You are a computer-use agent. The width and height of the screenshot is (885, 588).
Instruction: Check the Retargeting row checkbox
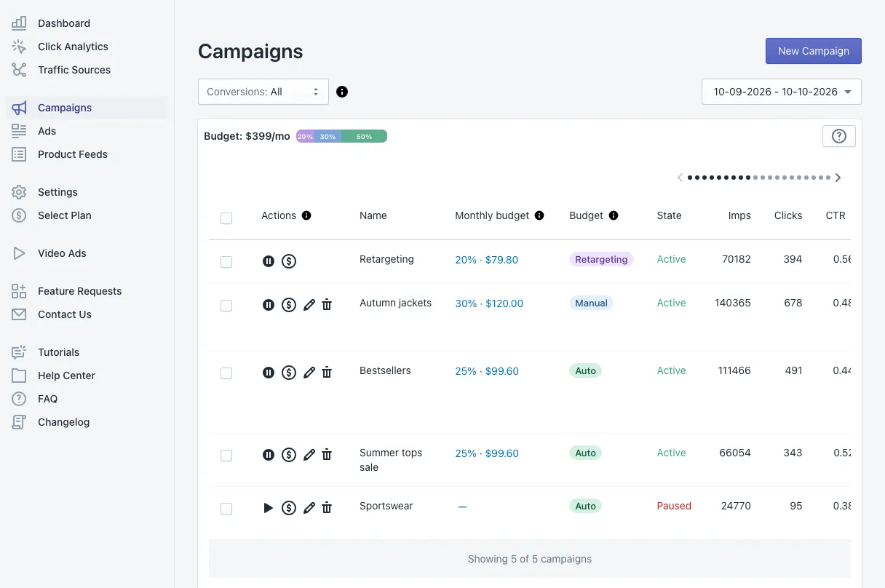click(x=226, y=262)
